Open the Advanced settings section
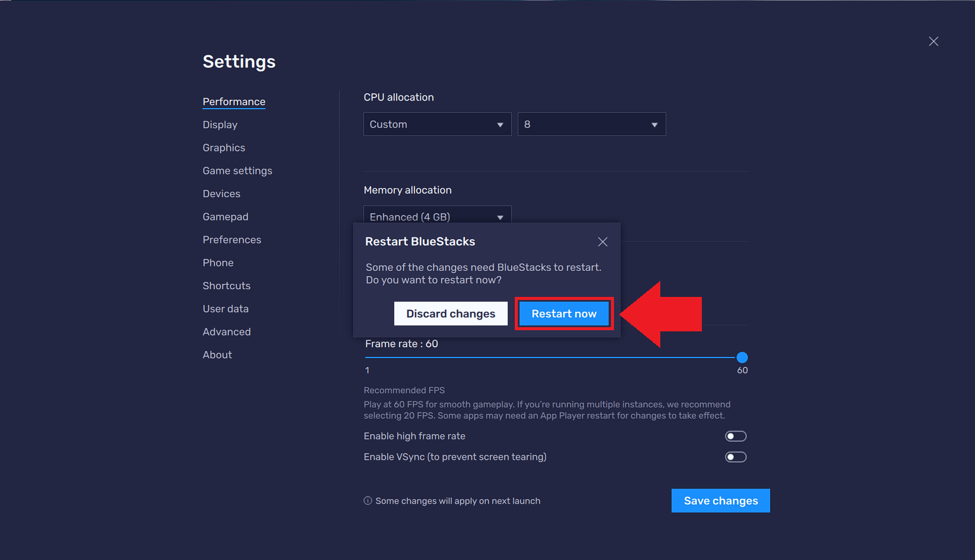 [226, 332]
